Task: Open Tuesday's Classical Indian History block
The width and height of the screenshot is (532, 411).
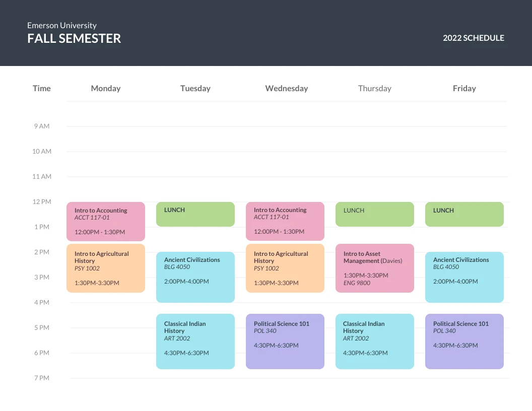Action: point(195,341)
